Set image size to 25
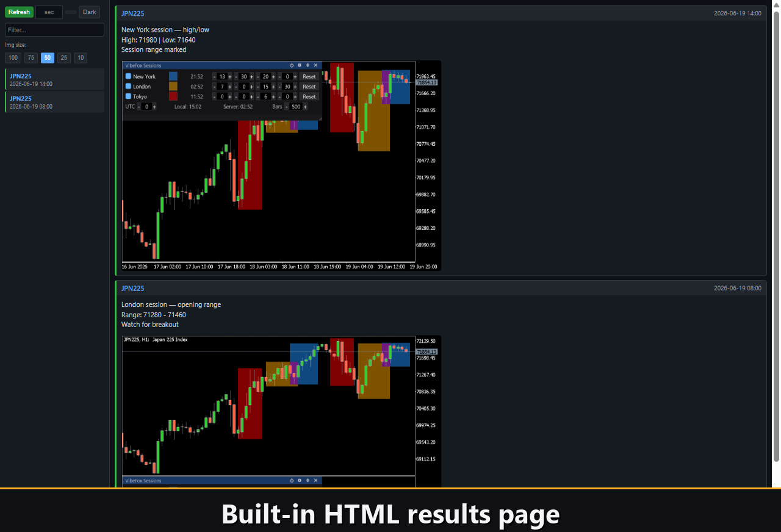The width and height of the screenshot is (781, 532). click(64, 58)
